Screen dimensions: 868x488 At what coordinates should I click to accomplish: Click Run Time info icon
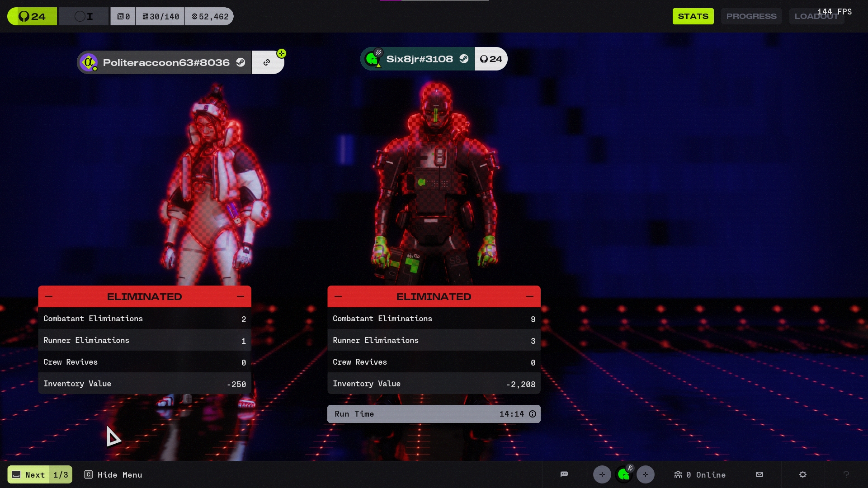click(x=533, y=414)
